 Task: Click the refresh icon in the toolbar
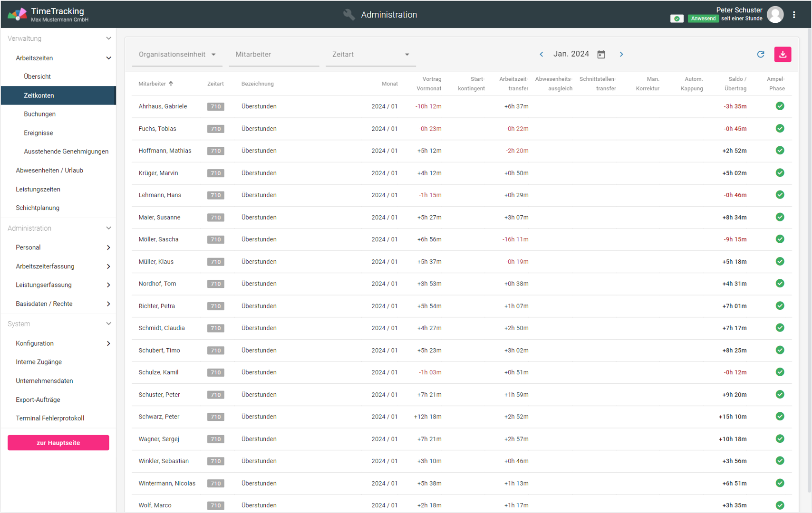(760, 55)
